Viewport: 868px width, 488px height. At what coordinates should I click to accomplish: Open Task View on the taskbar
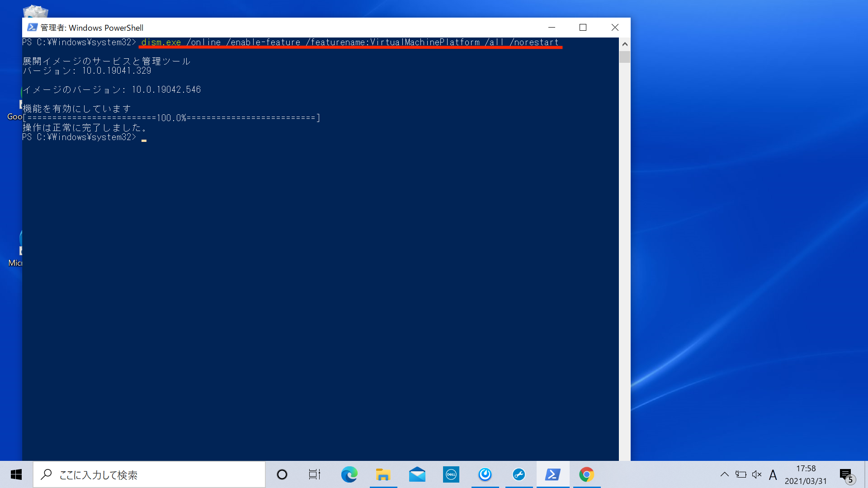point(315,474)
